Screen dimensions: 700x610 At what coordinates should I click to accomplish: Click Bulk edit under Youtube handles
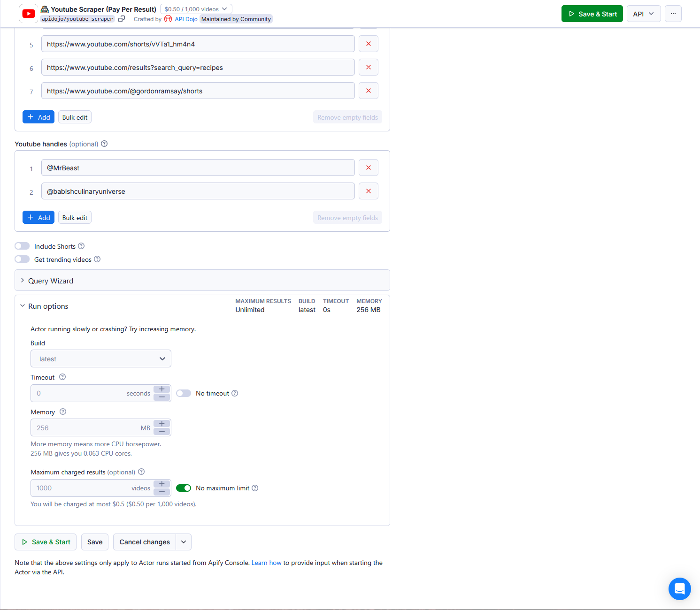[x=75, y=218]
